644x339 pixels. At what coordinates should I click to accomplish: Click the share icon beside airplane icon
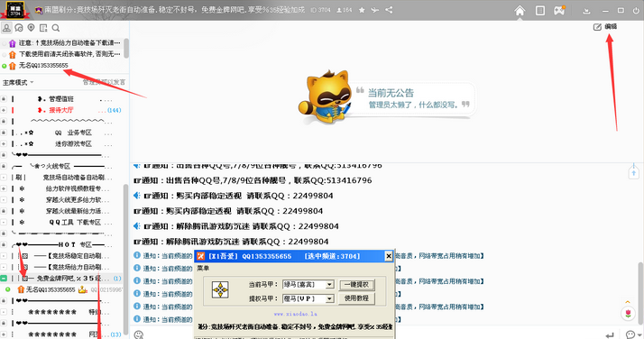389,10
